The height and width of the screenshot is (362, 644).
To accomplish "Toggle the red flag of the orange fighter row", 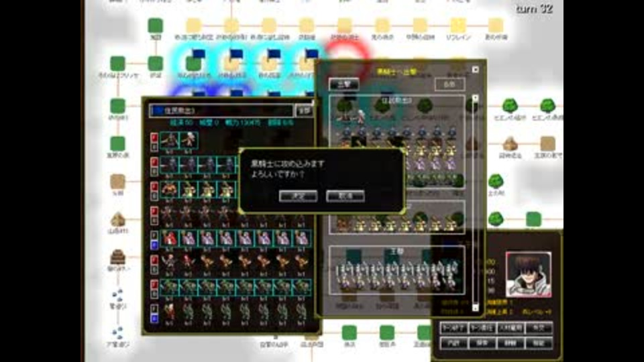I will click(154, 260).
